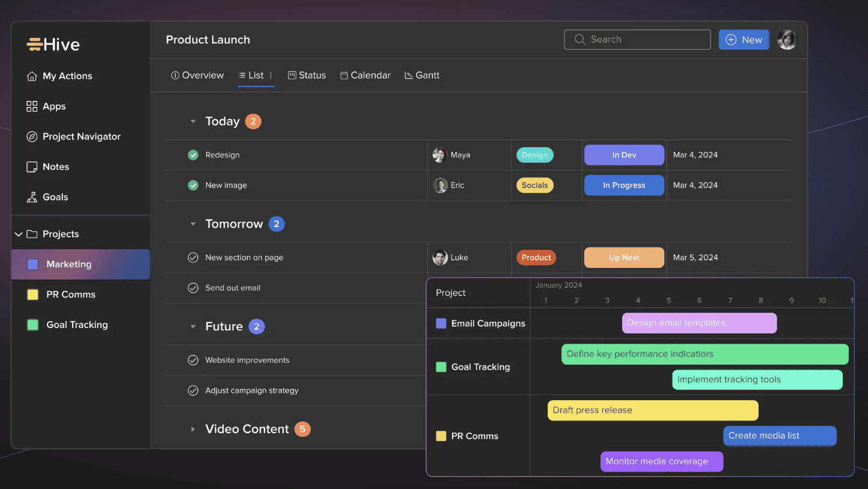The width and height of the screenshot is (868, 489).
Task: Mark Send out email task complete
Action: coord(193,288)
